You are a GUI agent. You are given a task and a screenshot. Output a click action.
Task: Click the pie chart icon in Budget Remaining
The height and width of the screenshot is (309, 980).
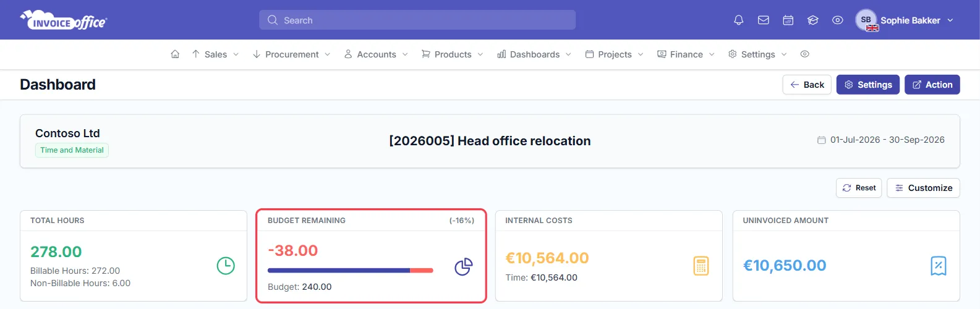pyautogui.click(x=464, y=266)
